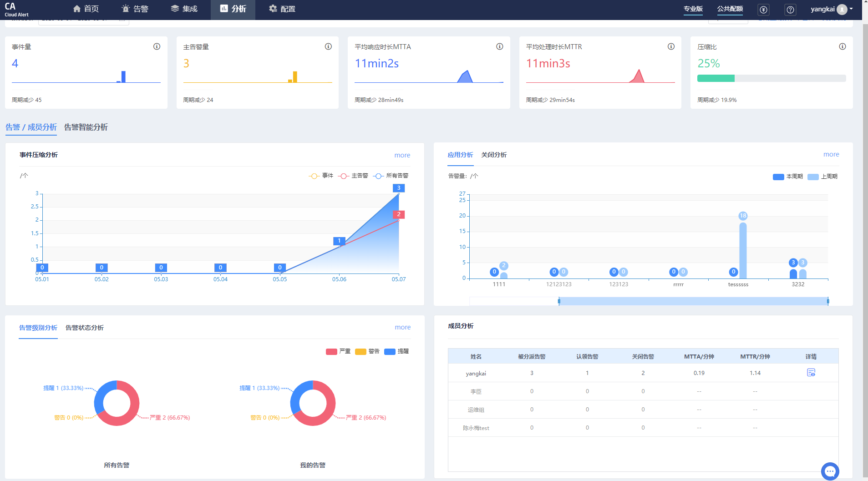Click the info icon on 平均处理时长MTTR card
Viewport: 868px width, 481px height.
tap(671, 46)
